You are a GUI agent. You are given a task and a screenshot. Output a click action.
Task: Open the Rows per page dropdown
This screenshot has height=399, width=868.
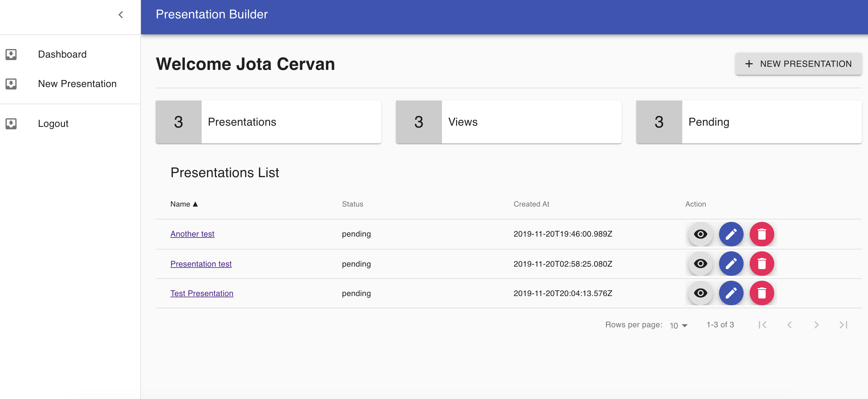[678, 325]
